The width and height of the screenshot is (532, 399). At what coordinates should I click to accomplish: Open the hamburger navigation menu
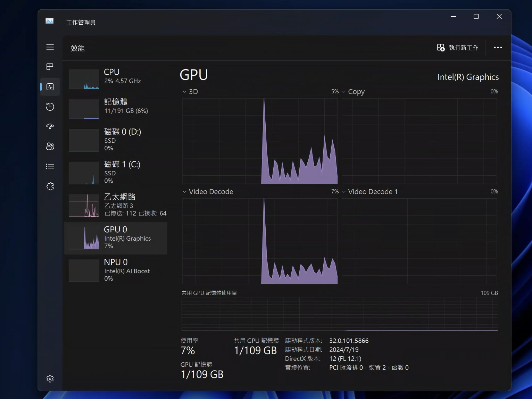pyautogui.click(x=50, y=47)
